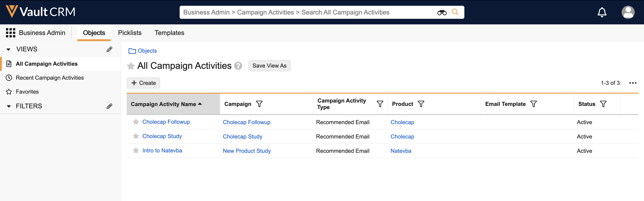Toggle favorite star for Intro to Natevba
The width and height of the screenshot is (644, 201).
pos(136,151)
